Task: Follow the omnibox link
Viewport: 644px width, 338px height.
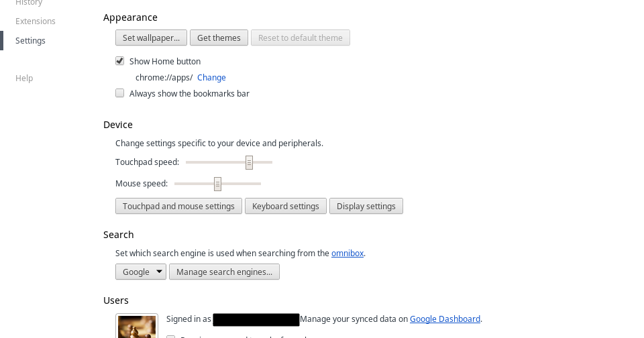Action: click(x=347, y=253)
